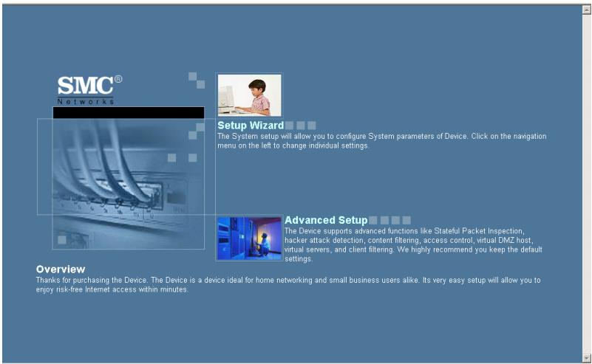
Task: Click the Overview heading
Action: click(61, 269)
